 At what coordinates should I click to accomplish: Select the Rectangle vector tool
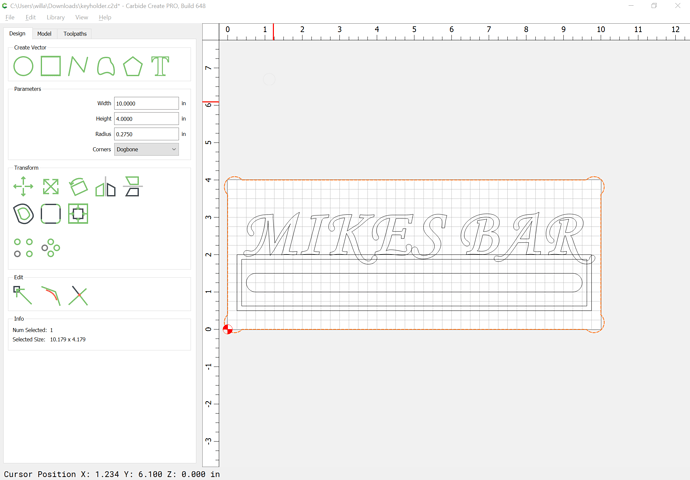click(50, 67)
